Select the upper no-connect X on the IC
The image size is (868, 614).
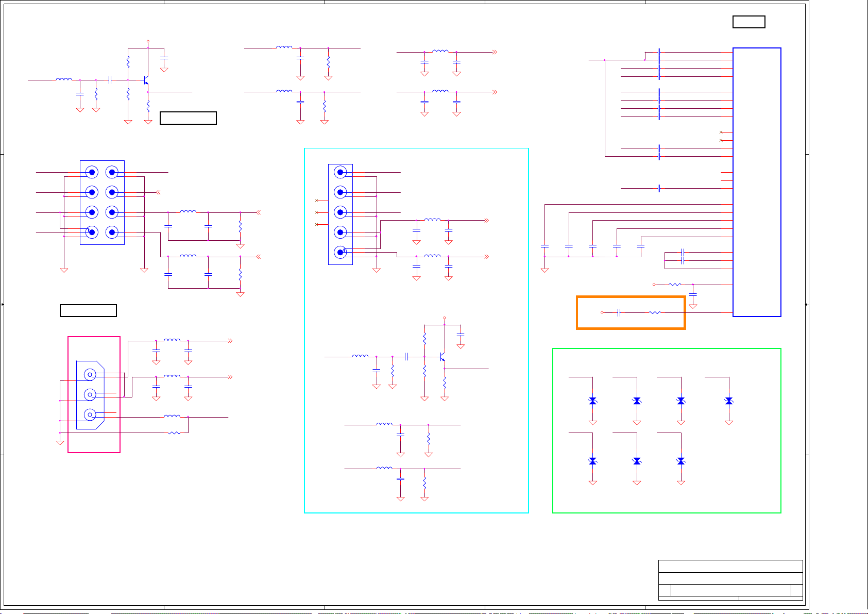[721, 132]
